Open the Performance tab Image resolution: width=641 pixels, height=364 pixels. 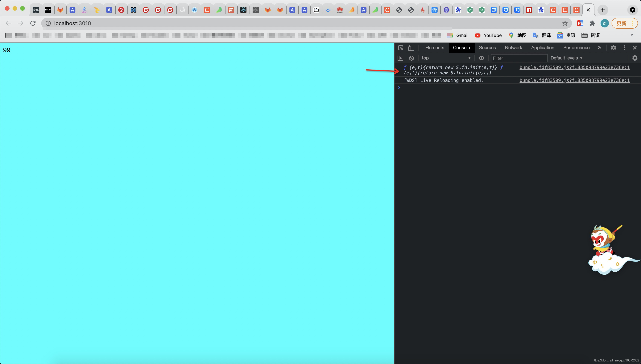[x=576, y=47]
